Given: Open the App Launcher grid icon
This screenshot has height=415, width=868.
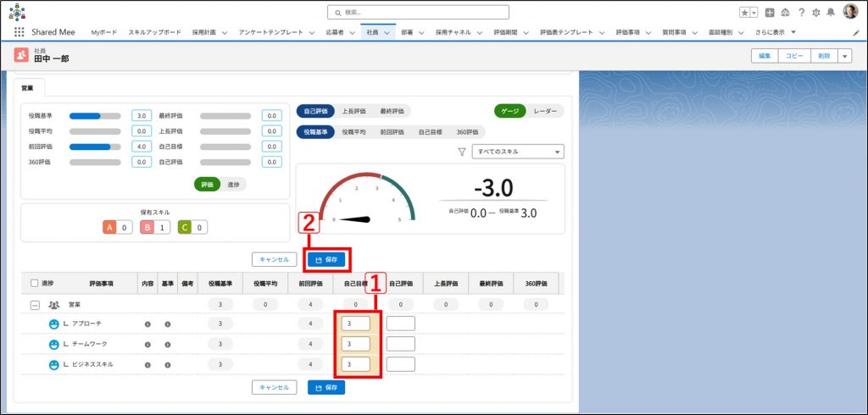Looking at the screenshot, I should [x=19, y=32].
